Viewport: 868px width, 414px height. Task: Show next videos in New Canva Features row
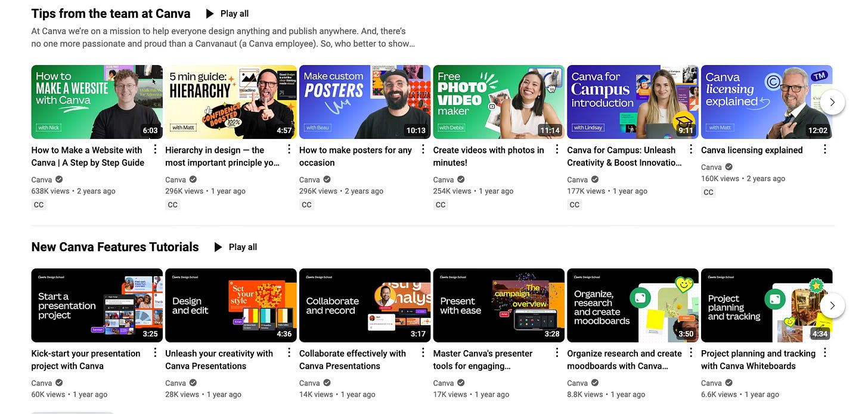tap(832, 305)
